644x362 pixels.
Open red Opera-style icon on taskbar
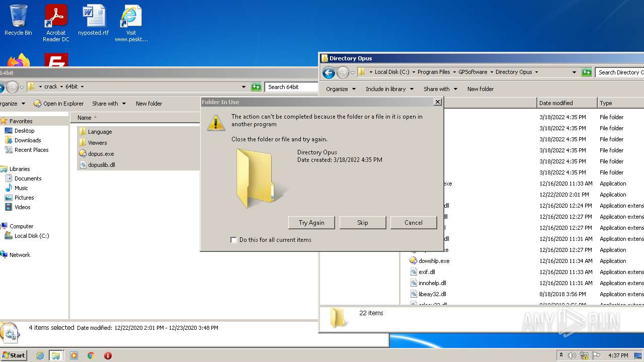[108, 355]
